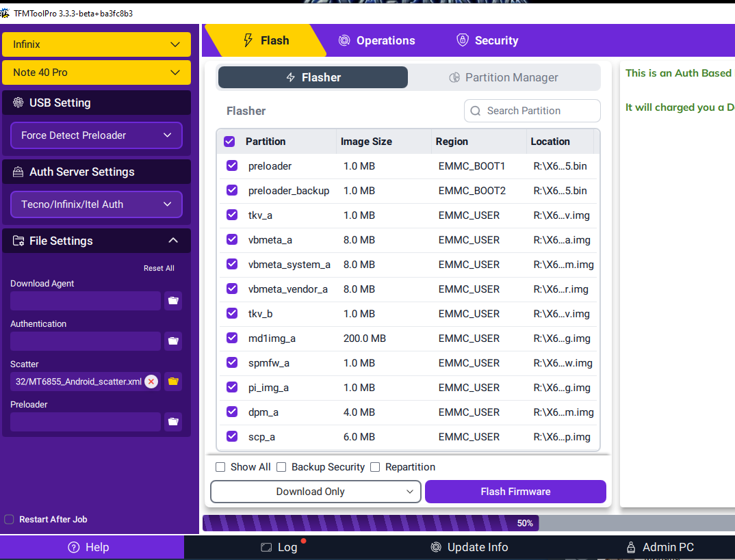The image size is (735, 560).
Task: Click the Auth Server Settings icon
Action: [18, 172]
